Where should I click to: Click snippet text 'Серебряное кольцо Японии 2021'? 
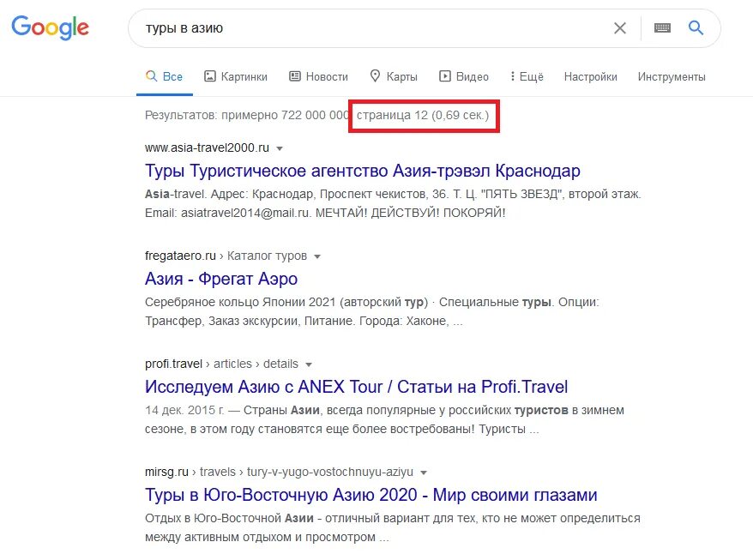pos(240,302)
